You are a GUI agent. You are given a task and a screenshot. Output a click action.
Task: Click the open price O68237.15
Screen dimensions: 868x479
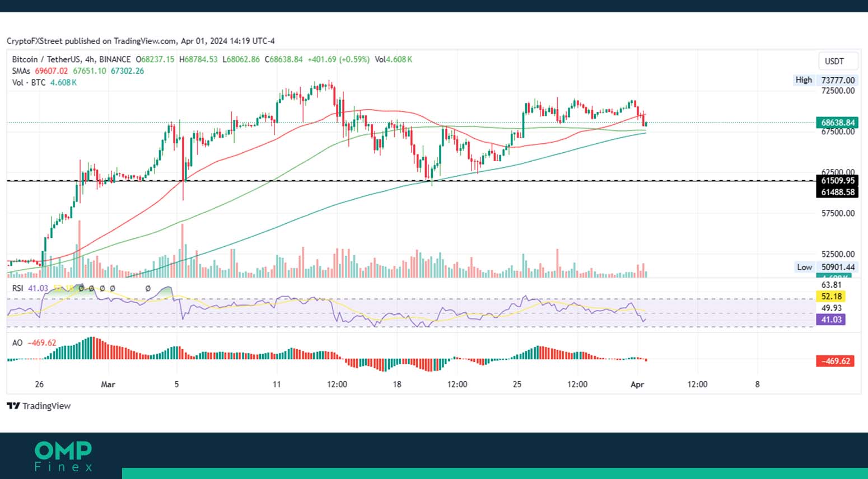tap(155, 59)
